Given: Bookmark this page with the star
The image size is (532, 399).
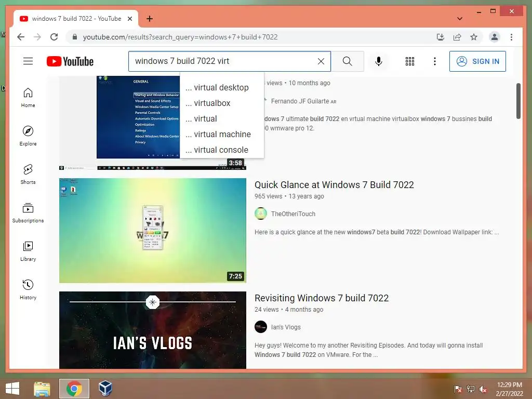Looking at the screenshot, I should coord(474,37).
